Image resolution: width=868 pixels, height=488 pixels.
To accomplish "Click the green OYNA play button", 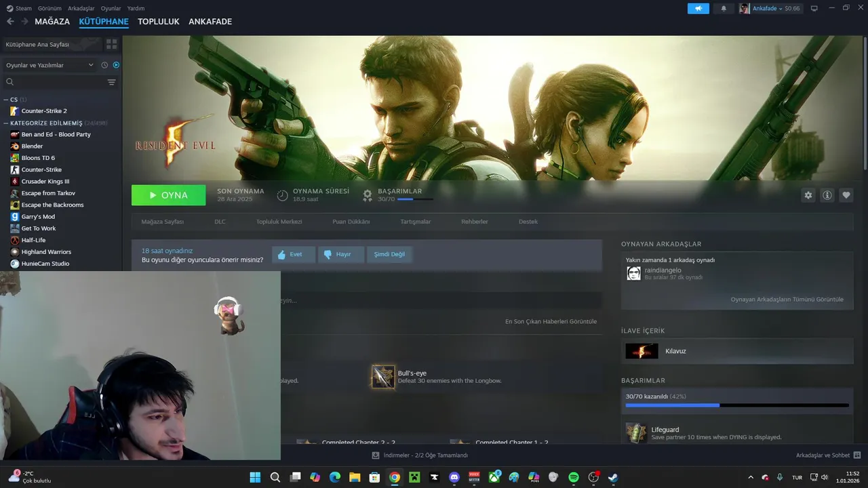I will tap(168, 195).
